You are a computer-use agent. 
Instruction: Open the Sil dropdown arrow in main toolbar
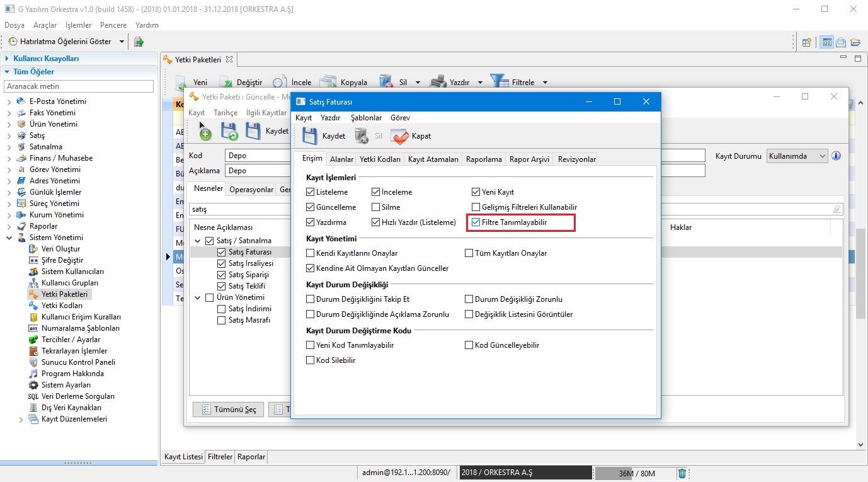[x=417, y=83]
